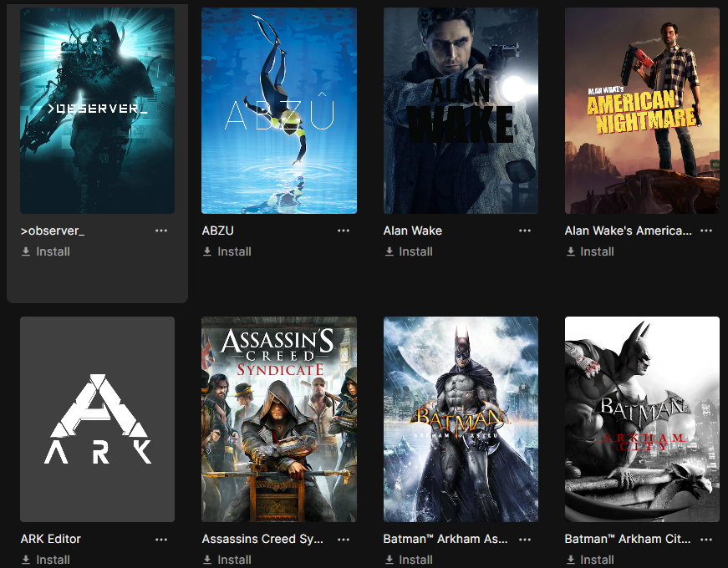Open options menu for Batman Arkham Asylum
The width and height of the screenshot is (728, 568).
point(525,540)
